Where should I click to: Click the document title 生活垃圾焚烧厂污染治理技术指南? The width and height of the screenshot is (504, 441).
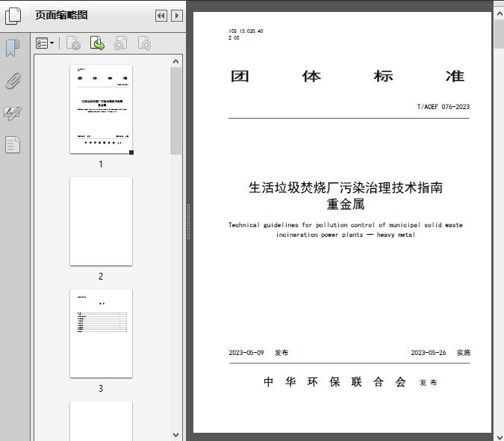[345, 188]
